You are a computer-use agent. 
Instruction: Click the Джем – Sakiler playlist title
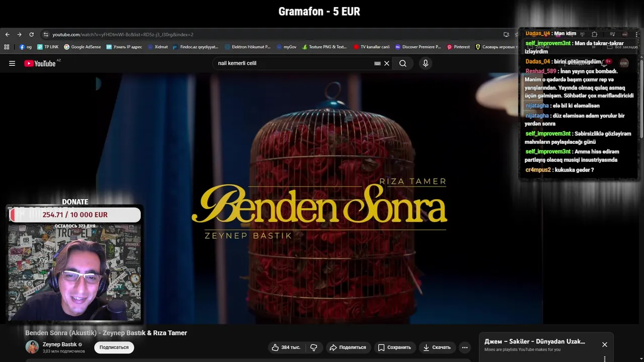tap(535, 341)
